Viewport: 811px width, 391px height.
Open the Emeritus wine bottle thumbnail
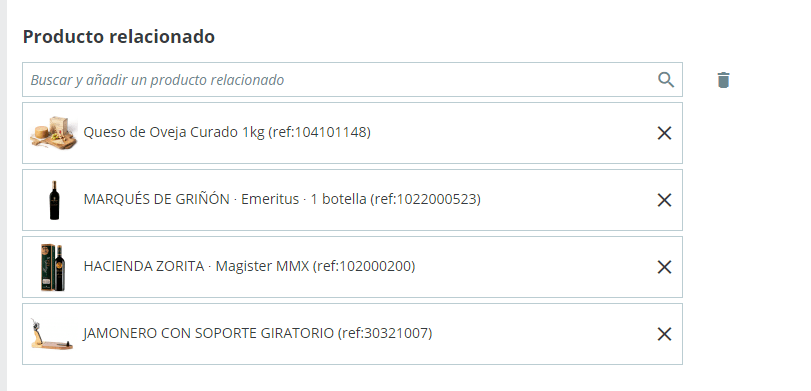[54, 200]
